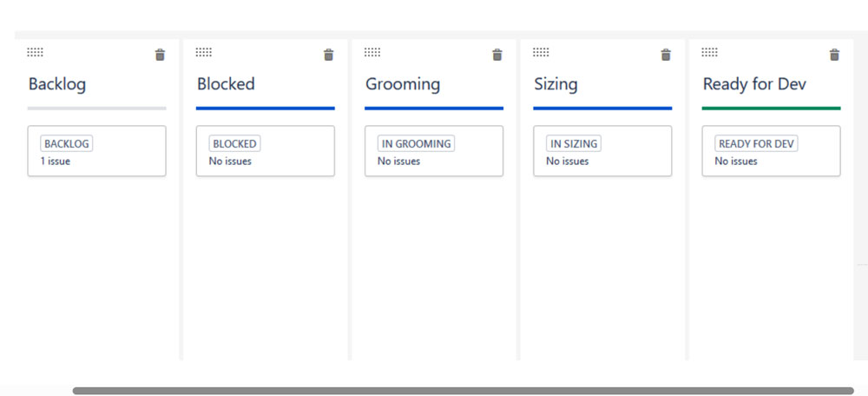Click the Grooming column drag handle

click(372, 52)
